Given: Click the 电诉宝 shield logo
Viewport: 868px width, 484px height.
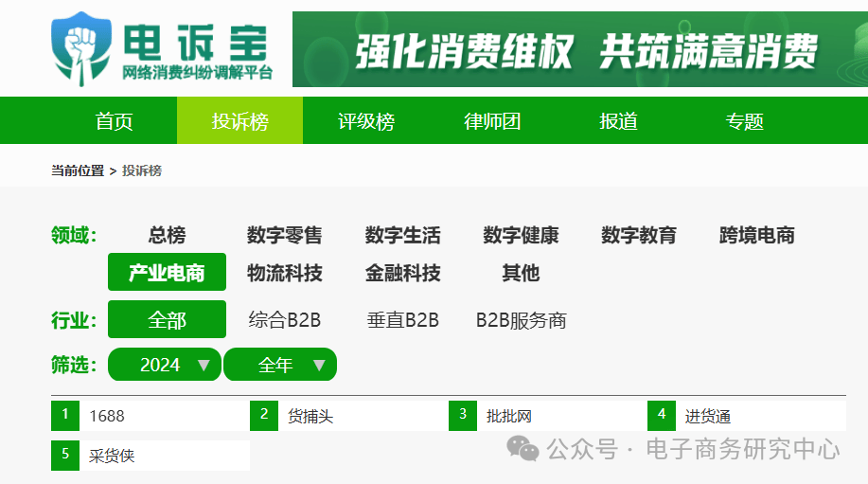Looking at the screenshot, I should click(x=80, y=49).
